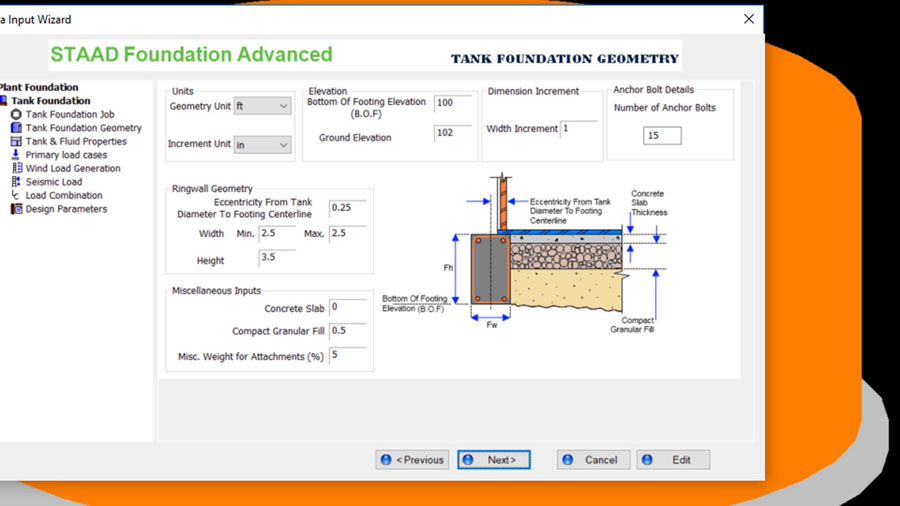The height and width of the screenshot is (506, 900).
Task: Click the Eccentricity value field
Action: tap(347, 208)
